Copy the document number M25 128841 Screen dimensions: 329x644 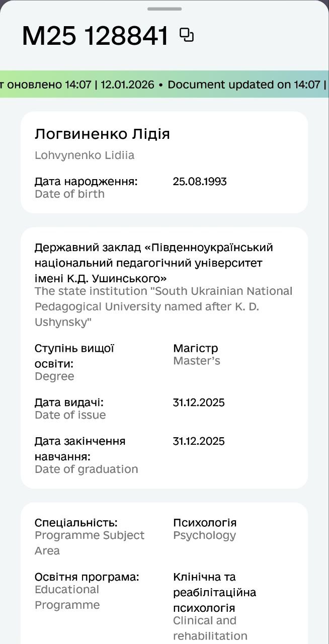pos(187,35)
